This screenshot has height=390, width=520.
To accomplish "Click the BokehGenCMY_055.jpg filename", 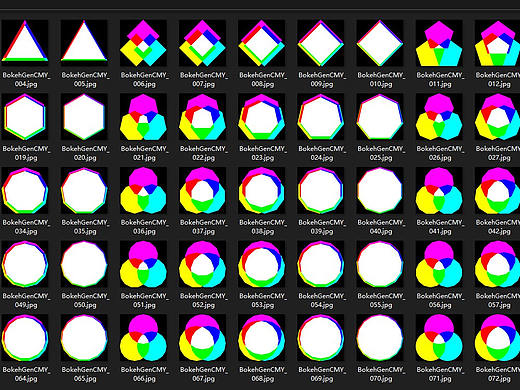I will (381, 300).
